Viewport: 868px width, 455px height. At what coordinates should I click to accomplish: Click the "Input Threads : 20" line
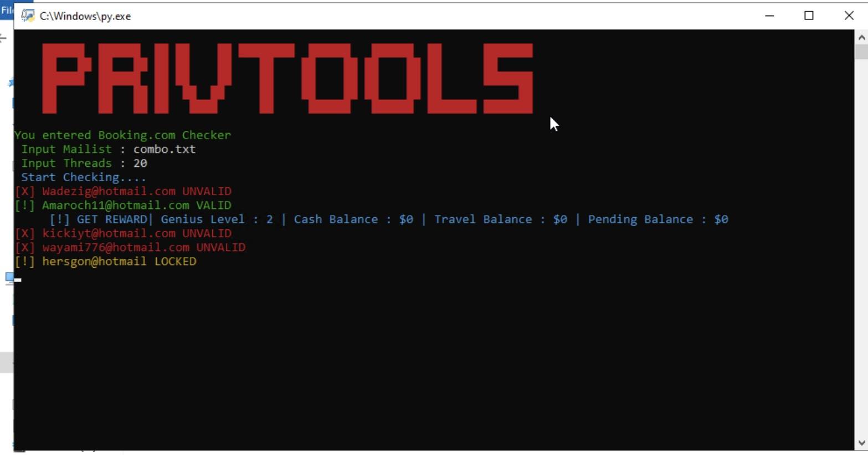click(84, 163)
